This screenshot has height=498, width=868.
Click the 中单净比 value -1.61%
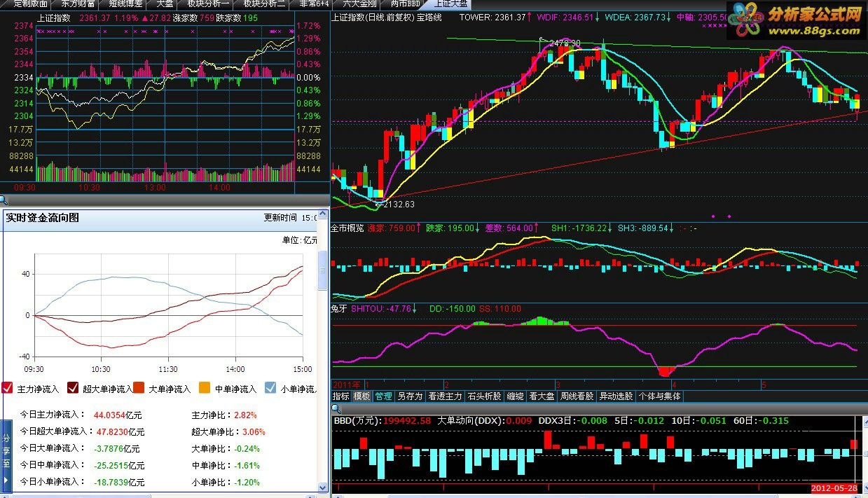click(x=247, y=466)
